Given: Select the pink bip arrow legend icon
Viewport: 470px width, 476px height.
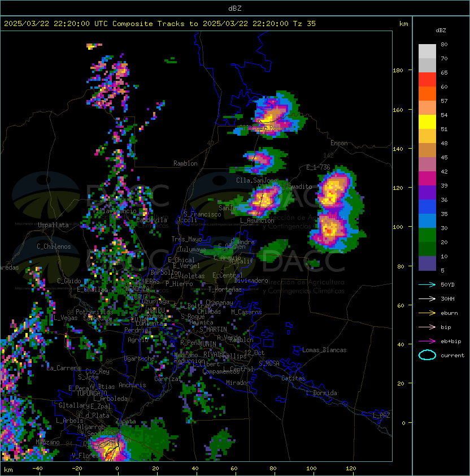Looking at the screenshot, I should tap(427, 327).
